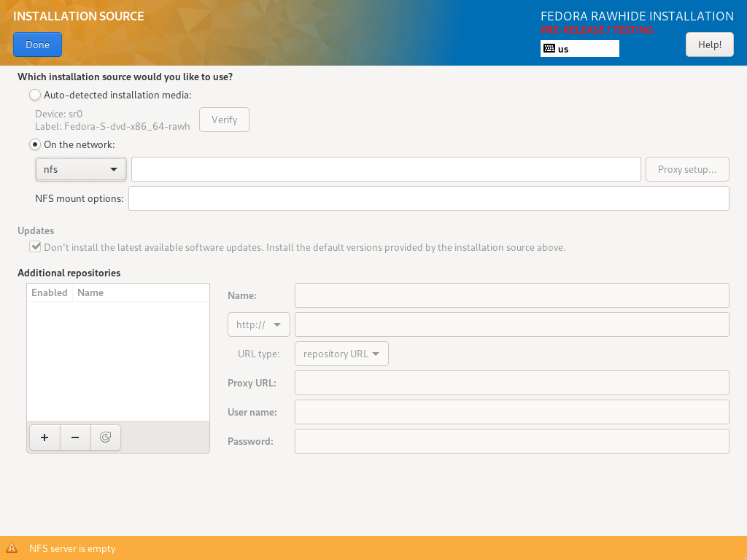Click the NFS mount options field
The height and width of the screenshot is (560, 747).
pos(429,198)
